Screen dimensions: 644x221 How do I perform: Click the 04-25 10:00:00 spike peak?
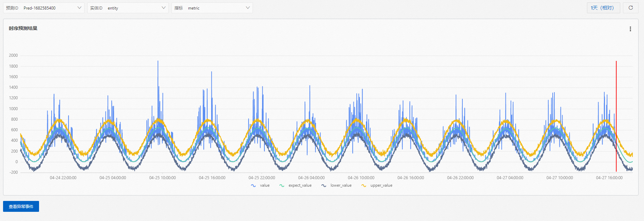(x=158, y=61)
